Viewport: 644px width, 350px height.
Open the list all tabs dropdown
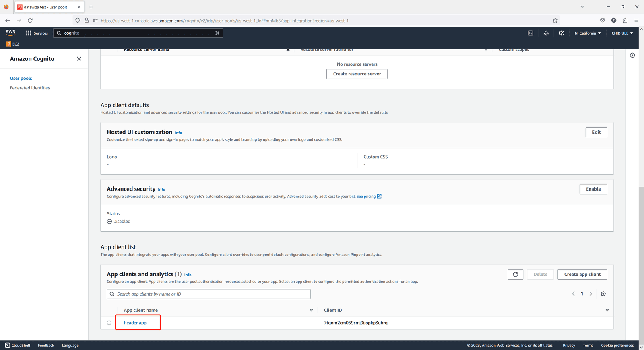click(582, 7)
